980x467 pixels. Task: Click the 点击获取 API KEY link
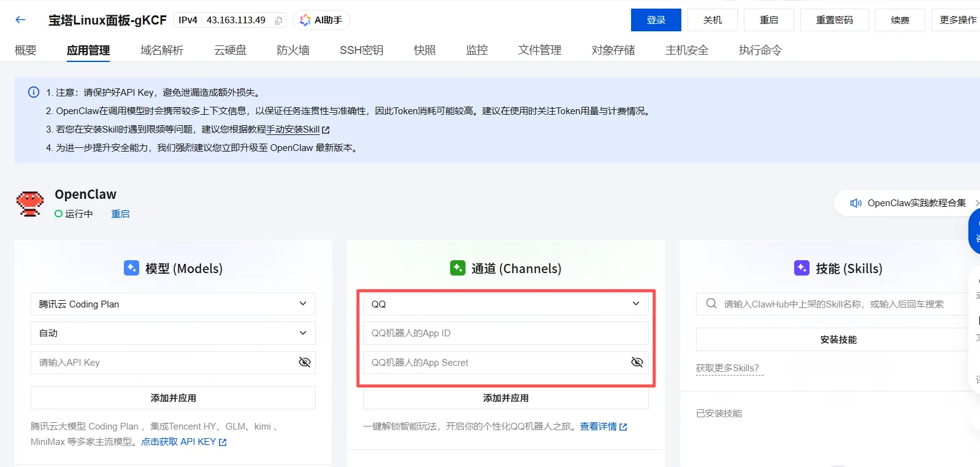pos(178,442)
